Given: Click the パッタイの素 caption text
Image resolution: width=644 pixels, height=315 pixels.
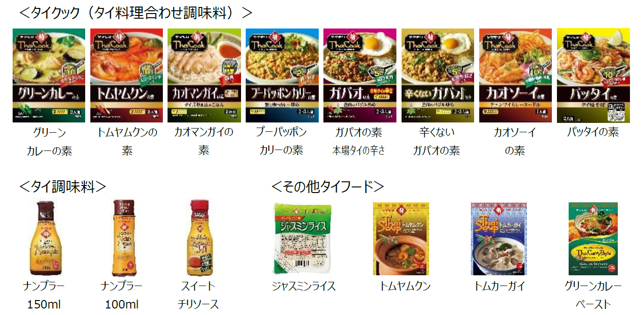Looking at the screenshot, I should pyautogui.click(x=593, y=132).
